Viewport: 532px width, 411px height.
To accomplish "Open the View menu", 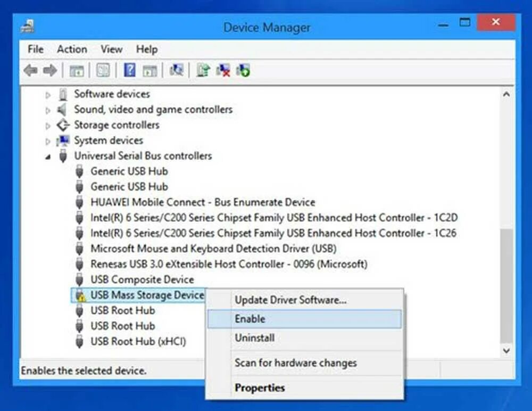I will (112, 50).
